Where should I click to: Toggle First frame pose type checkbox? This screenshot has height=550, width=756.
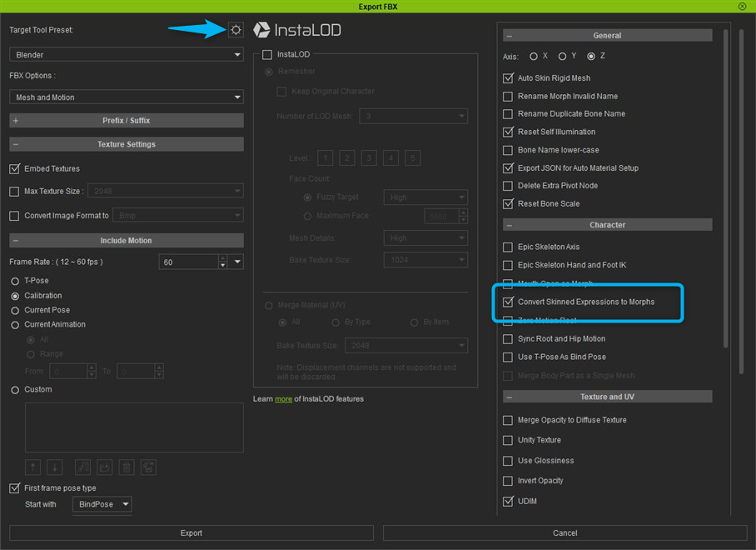(x=14, y=487)
